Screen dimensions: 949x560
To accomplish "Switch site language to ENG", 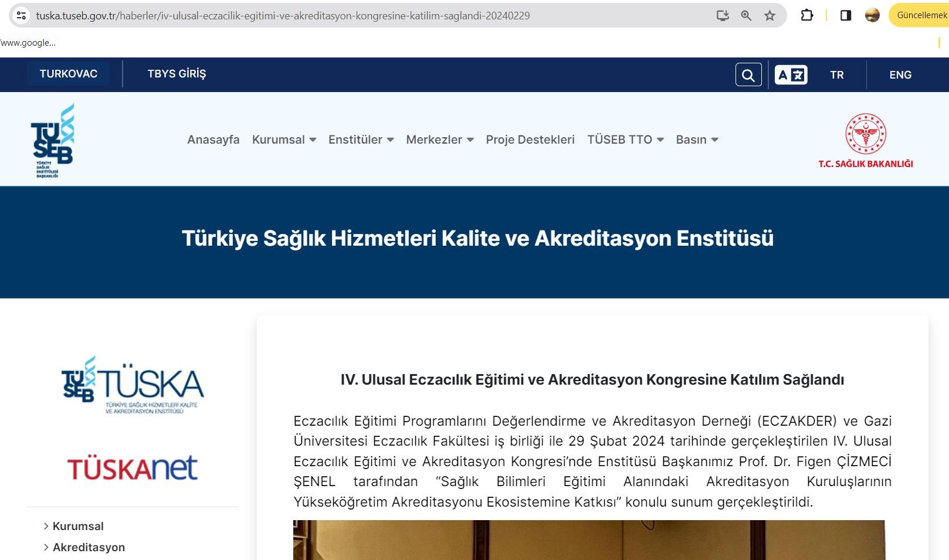I will [x=900, y=74].
